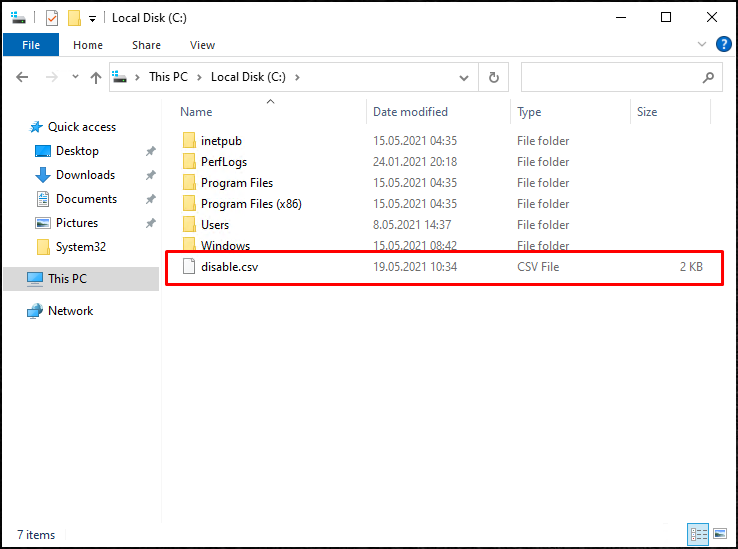Select the inetpub folder icon
738x549 pixels.
(189, 140)
